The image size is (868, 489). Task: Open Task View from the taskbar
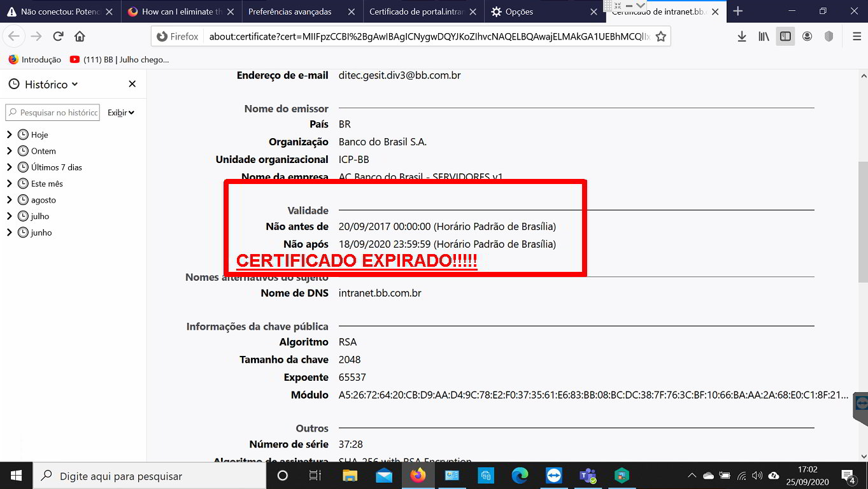[315, 476]
